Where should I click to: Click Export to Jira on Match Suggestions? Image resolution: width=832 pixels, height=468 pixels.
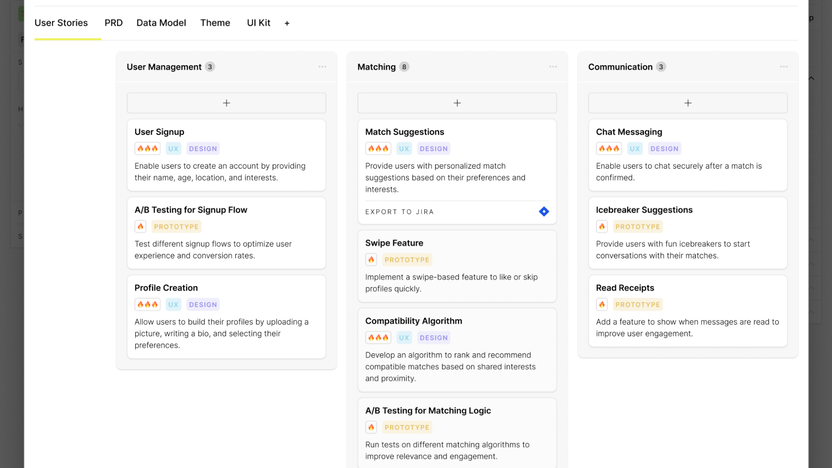[400, 212]
